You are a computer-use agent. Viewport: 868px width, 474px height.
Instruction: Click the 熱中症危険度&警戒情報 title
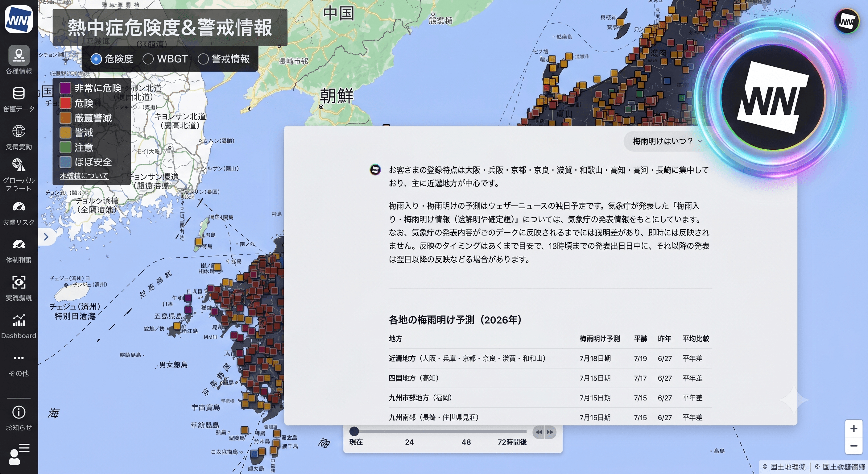pyautogui.click(x=170, y=28)
